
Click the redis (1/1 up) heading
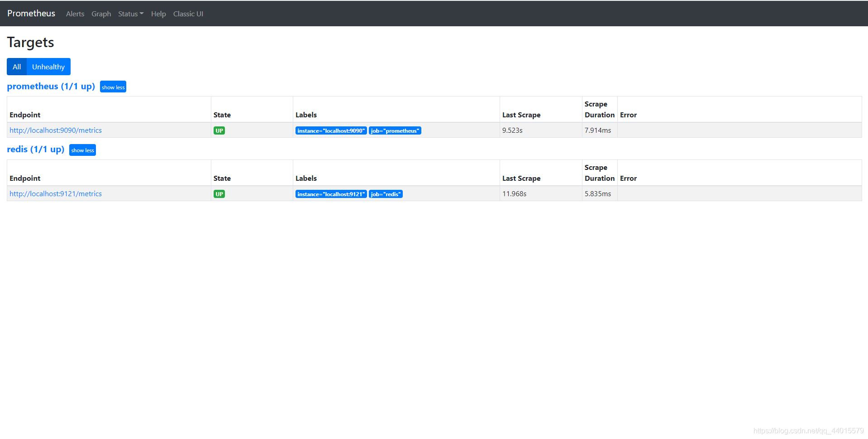pyautogui.click(x=35, y=149)
